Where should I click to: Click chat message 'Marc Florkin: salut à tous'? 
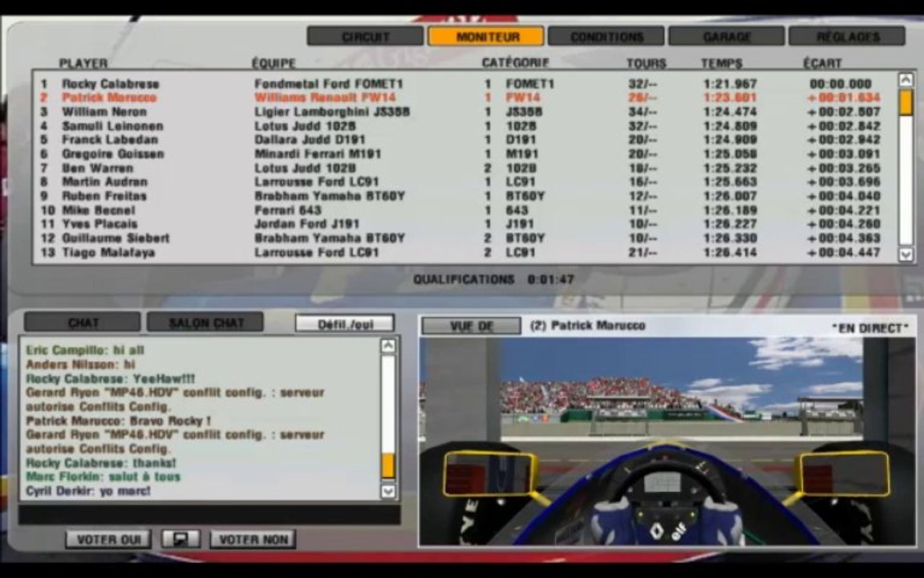(x=103, y=477)
